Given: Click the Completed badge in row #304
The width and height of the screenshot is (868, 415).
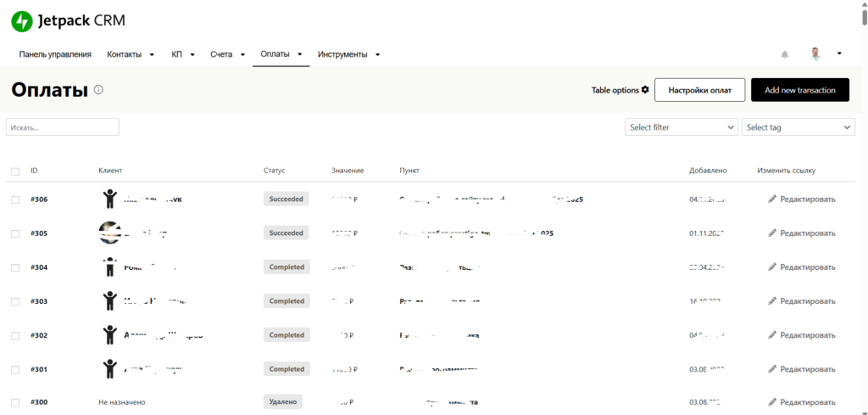Looking at the screenshot, I should [x=287, y=267].
